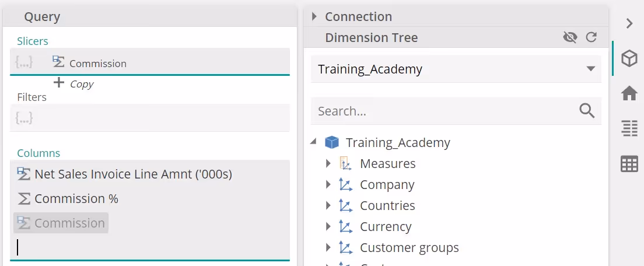This screenshot has height=266, width=644.
Task: Refresh the Dimension Tree
Action: 591,37
